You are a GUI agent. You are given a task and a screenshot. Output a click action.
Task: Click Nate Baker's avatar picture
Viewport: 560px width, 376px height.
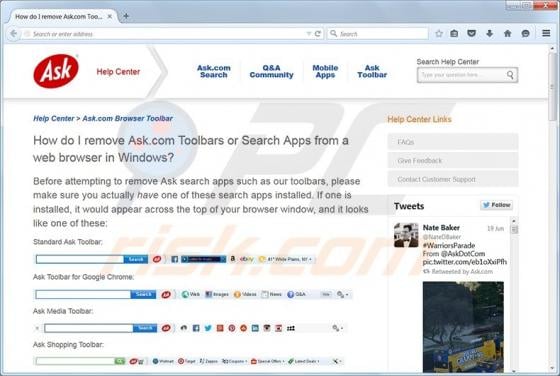tap(406, 235)
